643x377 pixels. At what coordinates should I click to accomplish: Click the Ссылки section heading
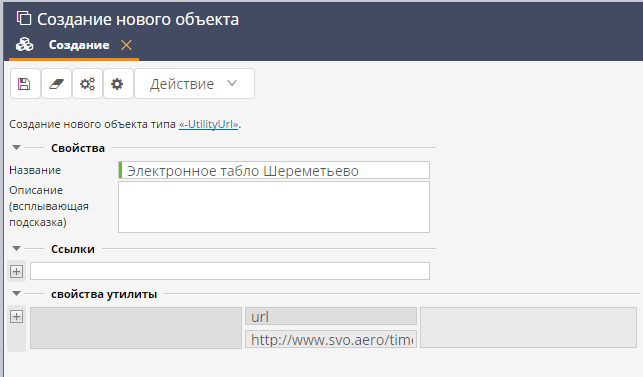tap(73, 249)
